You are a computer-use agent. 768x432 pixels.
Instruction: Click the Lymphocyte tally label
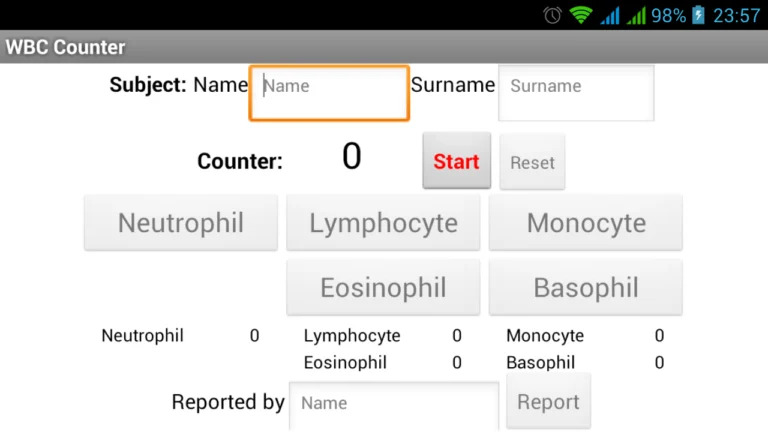(x=352, y=336)
